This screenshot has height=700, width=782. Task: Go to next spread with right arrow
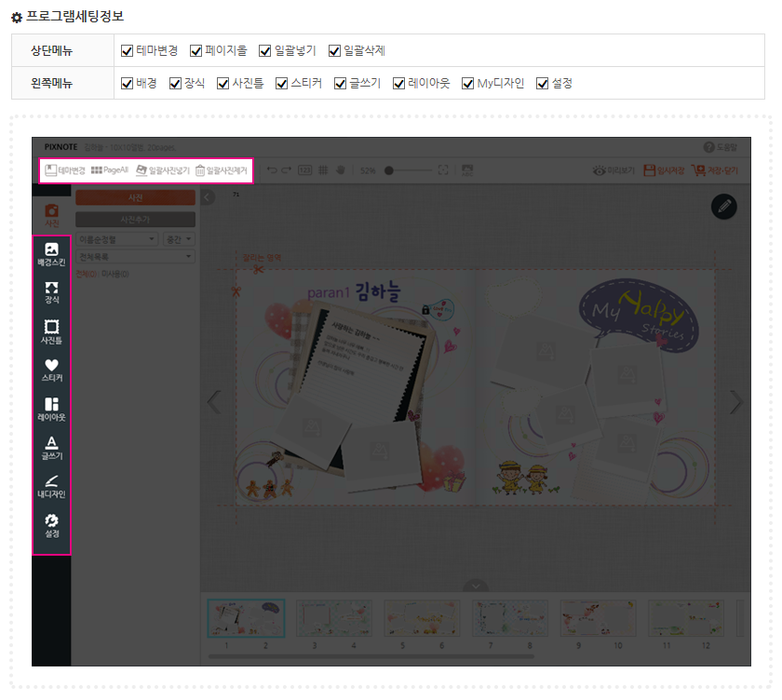(736, 402)
